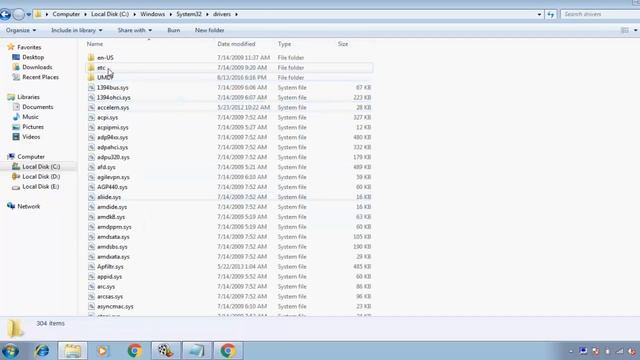
Task: Click the Windows Start button
Action: [10, 351]
